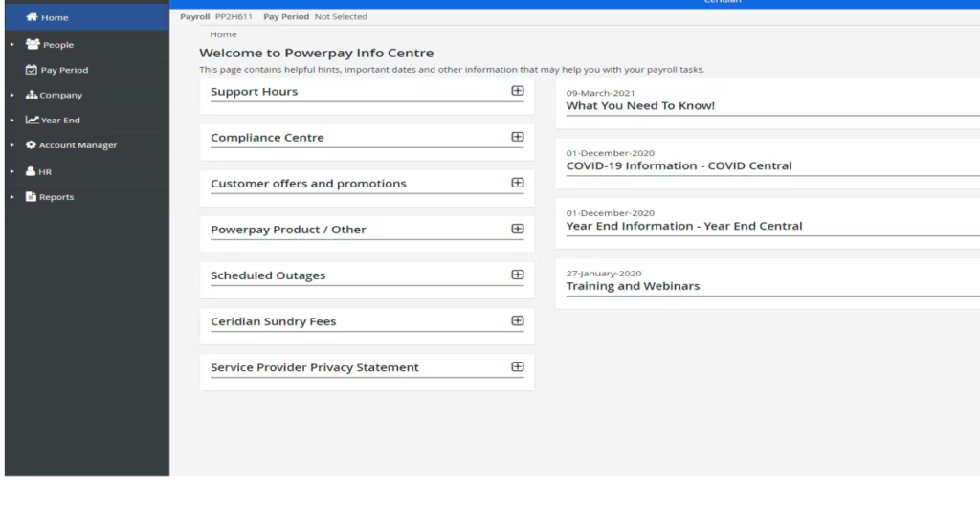The height and width of the screenshot is (506, 980).
Task: Expand the Reports submenu arrow
Action: (x=11, y=197)
